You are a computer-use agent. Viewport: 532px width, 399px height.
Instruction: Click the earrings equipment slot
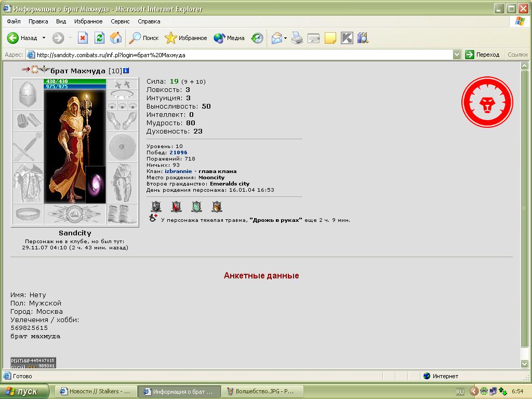click(122, 84)
